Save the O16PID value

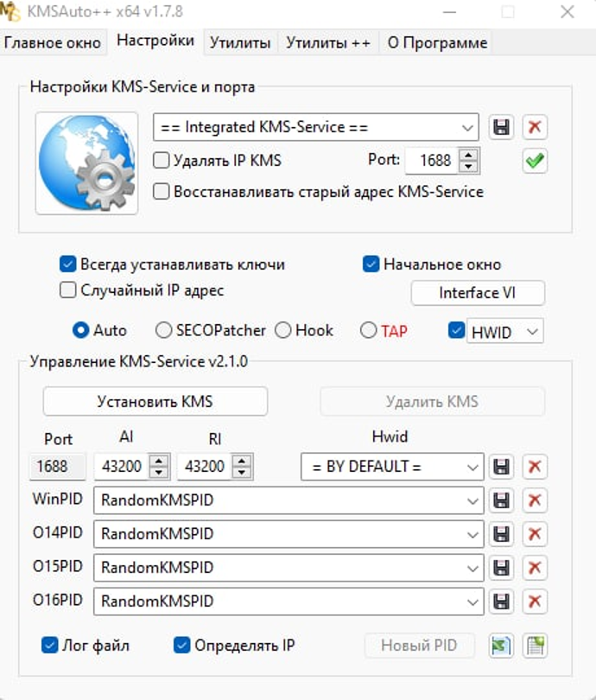click(x=502, y=601)
